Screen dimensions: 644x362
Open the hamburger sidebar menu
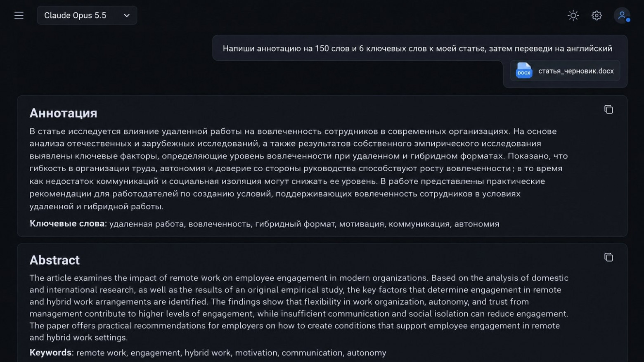point(19,16)
